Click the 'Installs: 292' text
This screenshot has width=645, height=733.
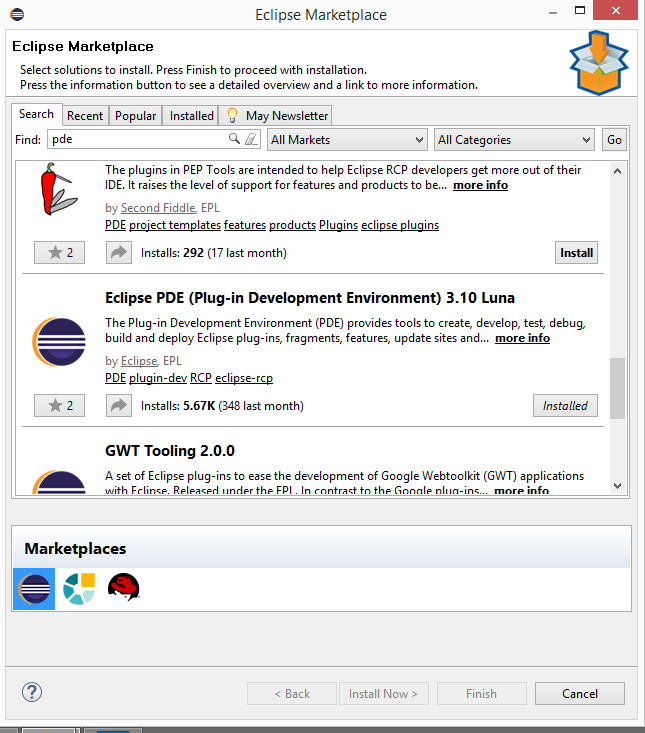[172, 253]
